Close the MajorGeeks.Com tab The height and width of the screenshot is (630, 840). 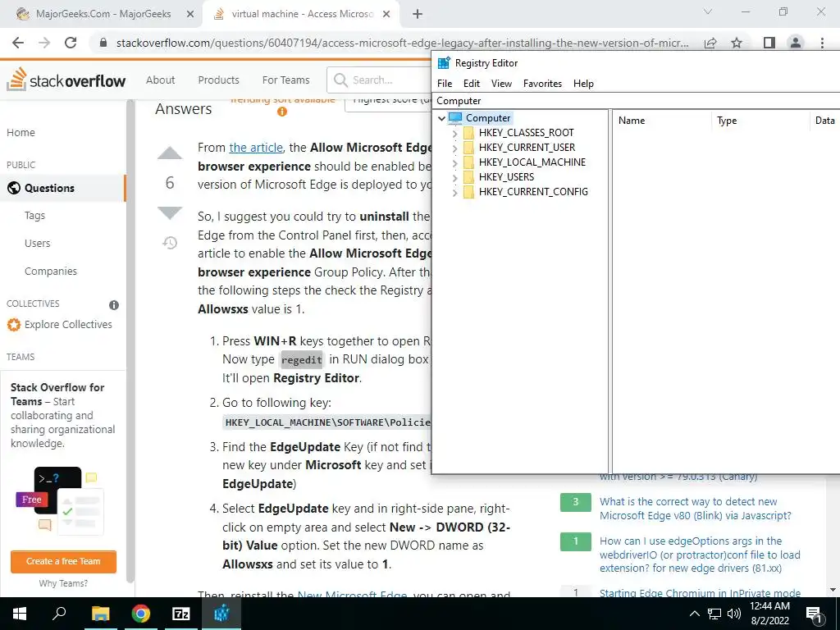coord(190,14)
